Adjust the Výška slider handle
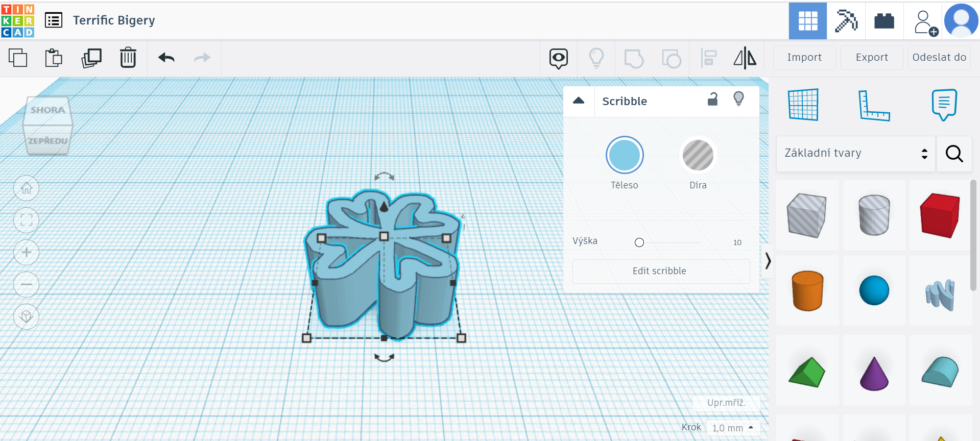Viewport: 980px width, 441px height. point(639,242)
